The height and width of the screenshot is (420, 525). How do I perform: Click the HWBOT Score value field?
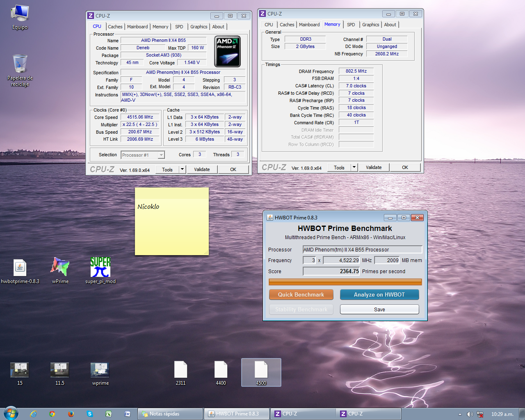(x=331, y=271)
